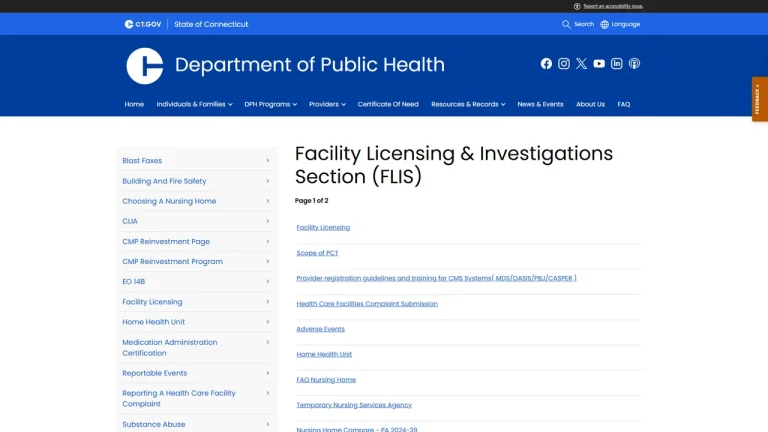
Task: Open Provider registration guidelines CMS Systems link
Action: [436, 278]
